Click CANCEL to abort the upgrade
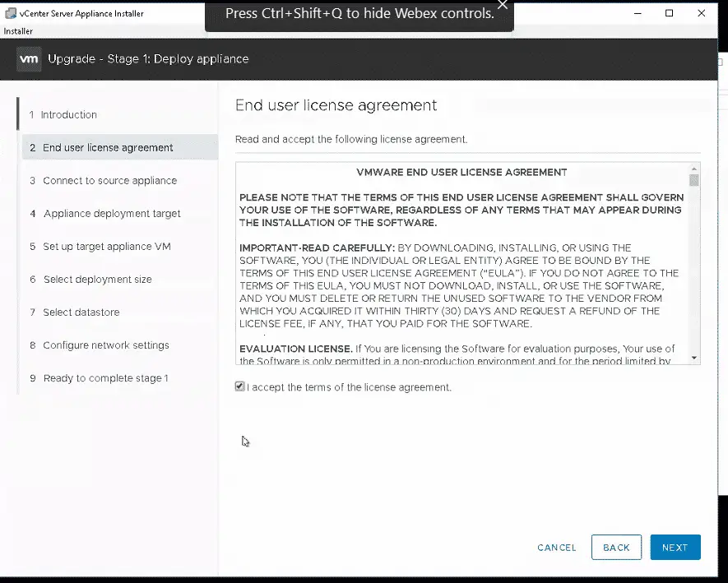The image size is (728, 583). pos(557,548)
